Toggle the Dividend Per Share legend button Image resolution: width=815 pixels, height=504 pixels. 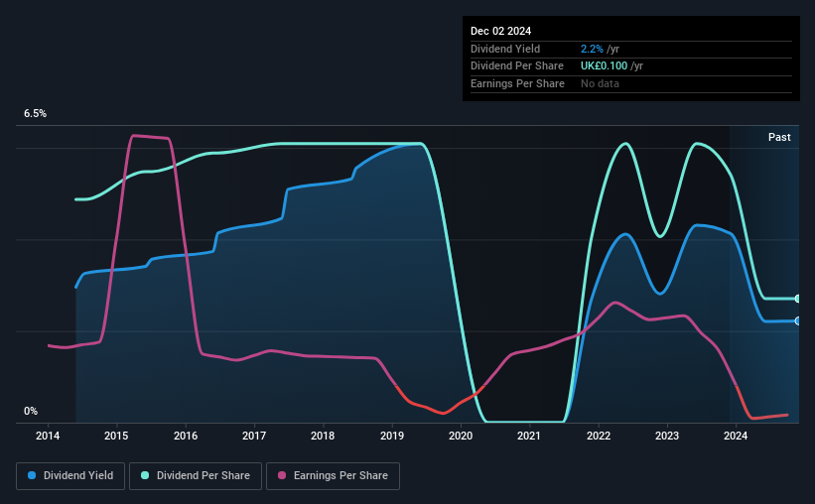pyautogui.click(x=196, y=476)
